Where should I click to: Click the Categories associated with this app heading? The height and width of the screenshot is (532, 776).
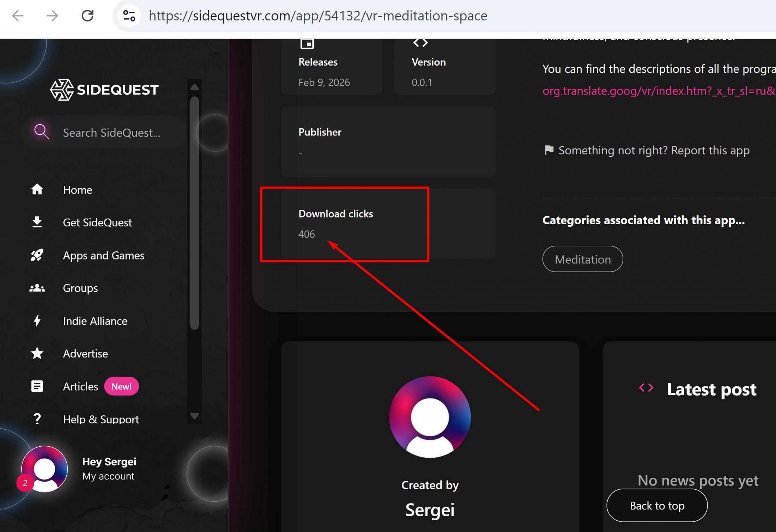[643, 220]
